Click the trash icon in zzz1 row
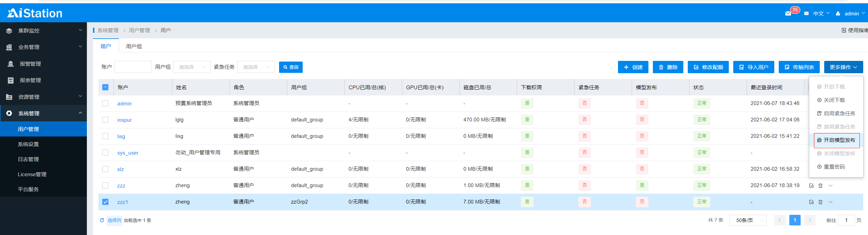This screenshot has height=235, width=868. (820, 202)
